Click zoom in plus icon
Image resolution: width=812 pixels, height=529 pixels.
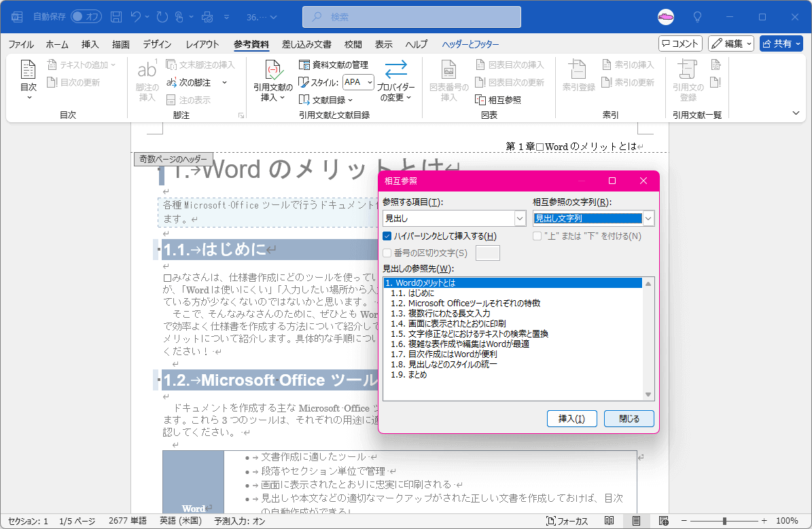(x=764, y=521)
